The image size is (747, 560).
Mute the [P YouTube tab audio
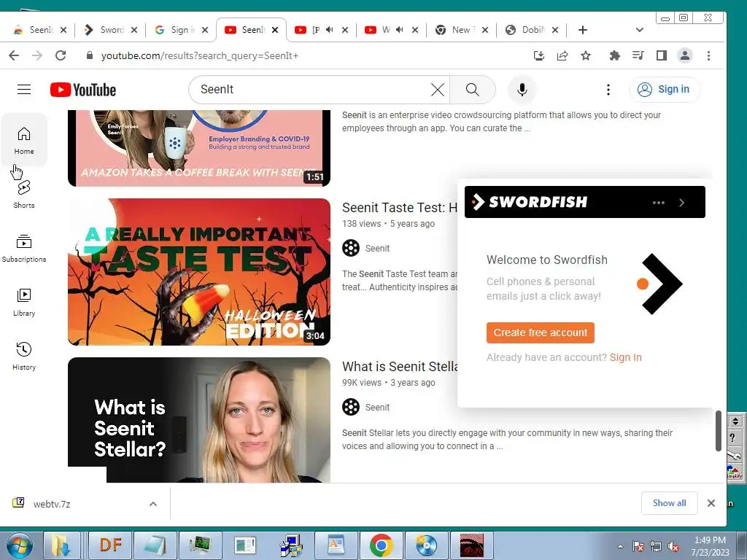[330, 30]
